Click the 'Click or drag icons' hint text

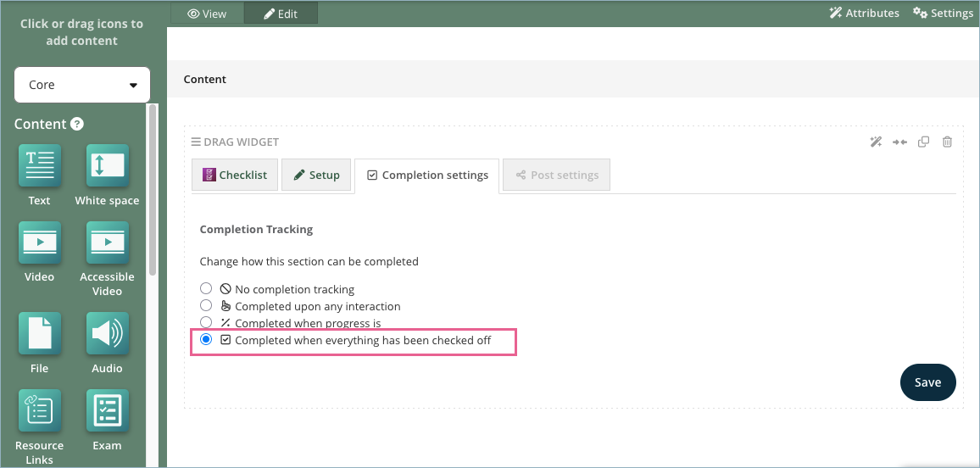coord(82,32)
